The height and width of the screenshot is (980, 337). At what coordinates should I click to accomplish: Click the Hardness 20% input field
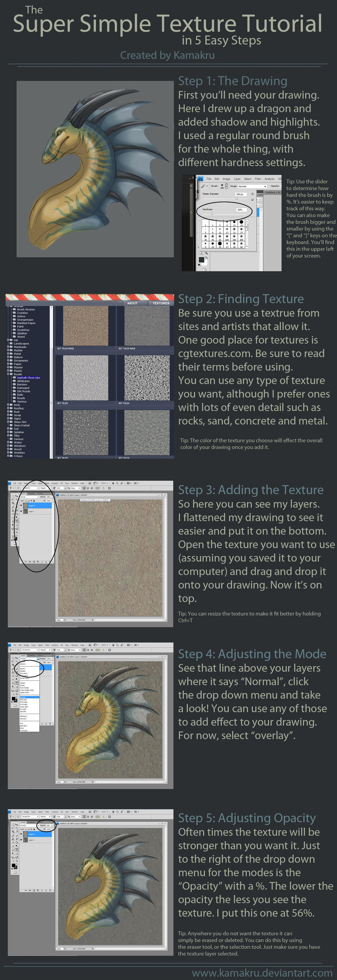click(x=242, y=210)
